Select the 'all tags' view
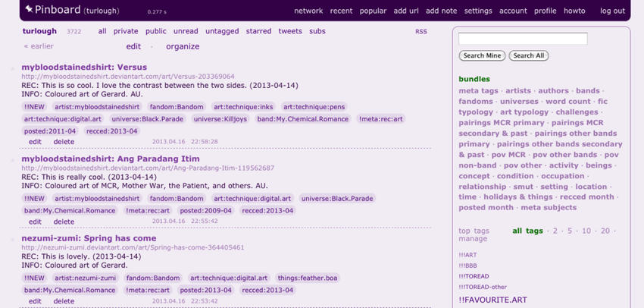Screen dimensions: 644x308 coord(528,231)
